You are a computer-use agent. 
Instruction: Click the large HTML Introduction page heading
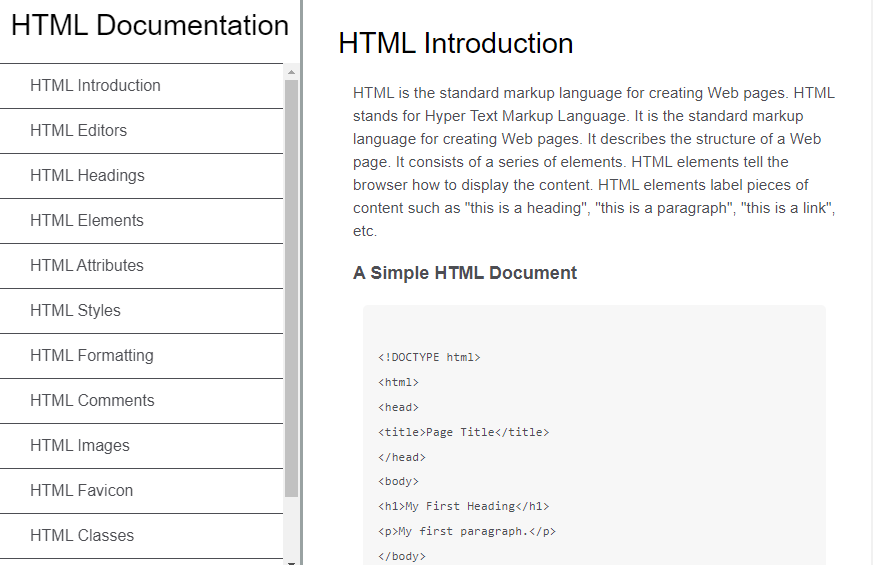tap(455, 43)
